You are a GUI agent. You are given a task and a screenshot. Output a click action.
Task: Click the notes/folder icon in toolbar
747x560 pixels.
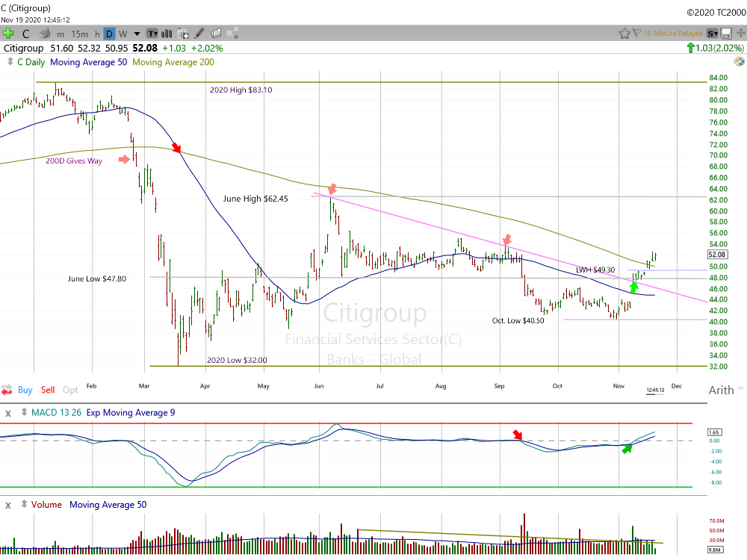(x=216, y=33)
